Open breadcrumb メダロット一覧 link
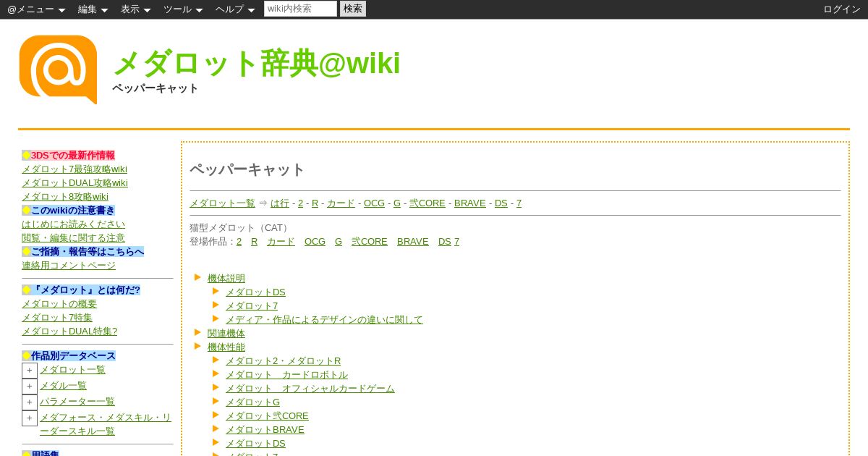The height and width of the screenshot is (456, 868). pos(222,203)
